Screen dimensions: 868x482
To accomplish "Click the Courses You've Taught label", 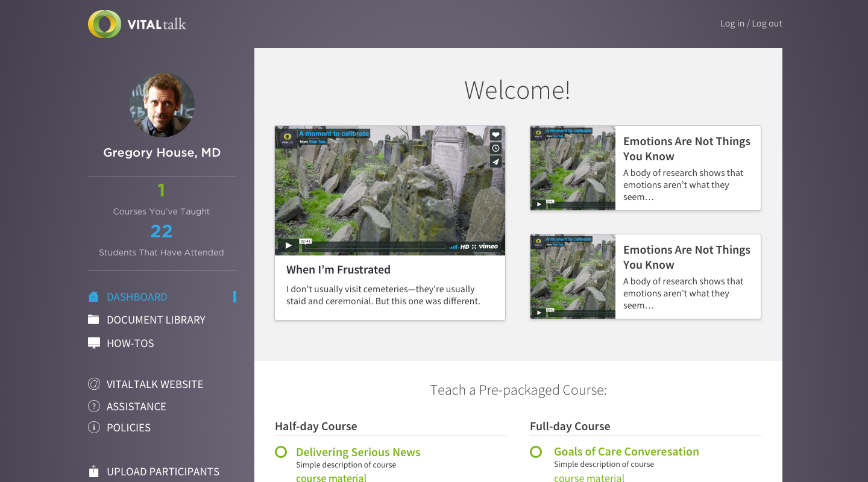I will [162, 211].
